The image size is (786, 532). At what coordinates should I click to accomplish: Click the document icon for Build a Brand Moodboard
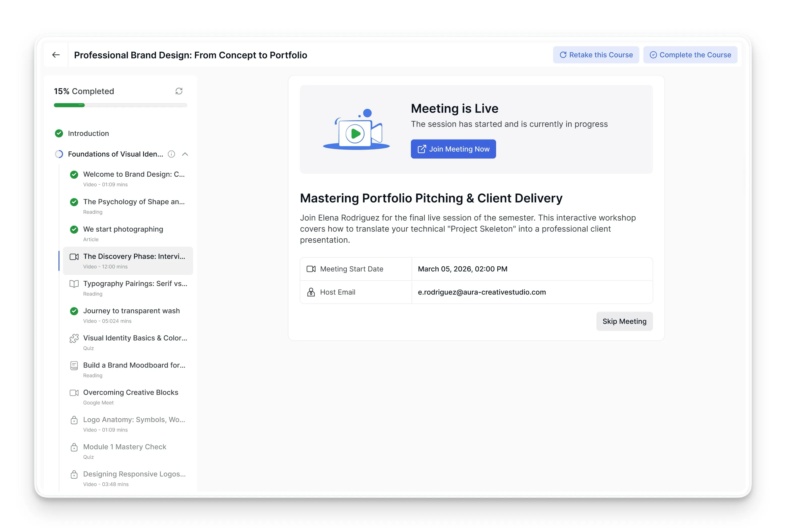74,365
